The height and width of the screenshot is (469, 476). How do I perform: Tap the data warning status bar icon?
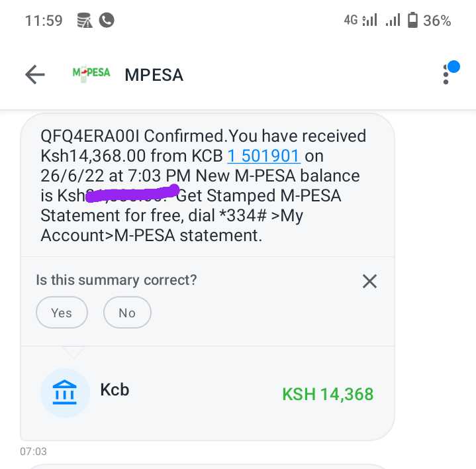[x=84, y=21]
